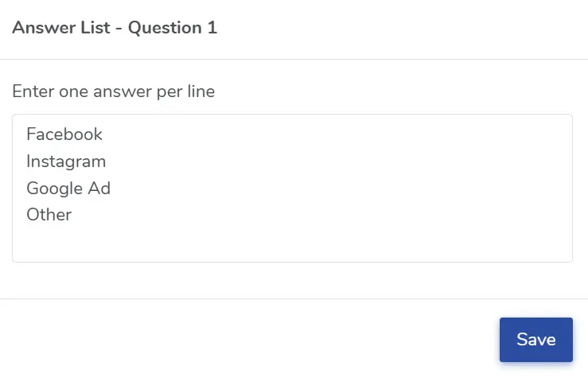Click the empty footer area beside Save

(x=239, y=340)
